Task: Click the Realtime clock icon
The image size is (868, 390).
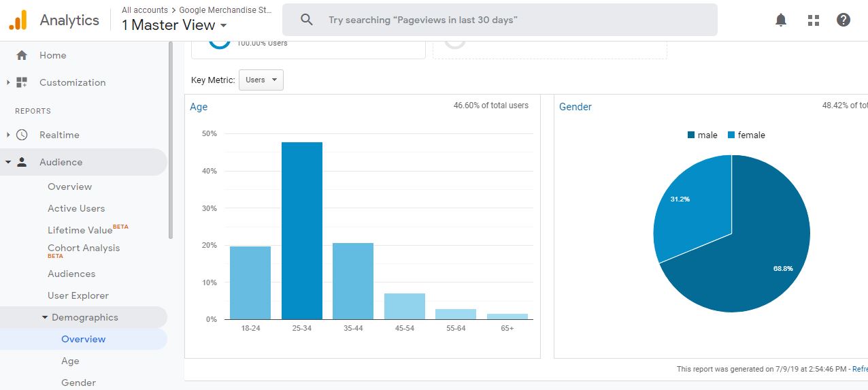Action: click(x=22, y=135)
